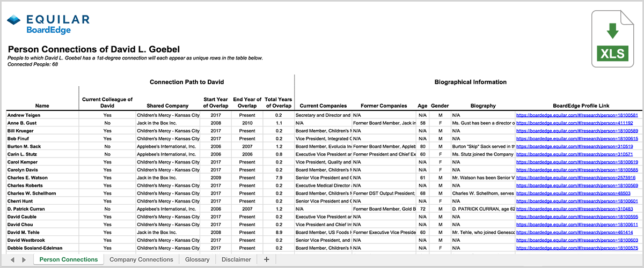Open the Disclaimer sheet tab
The width and height of the screenshot is (644, 268).
pyautogui.click(x=236, y=259)
